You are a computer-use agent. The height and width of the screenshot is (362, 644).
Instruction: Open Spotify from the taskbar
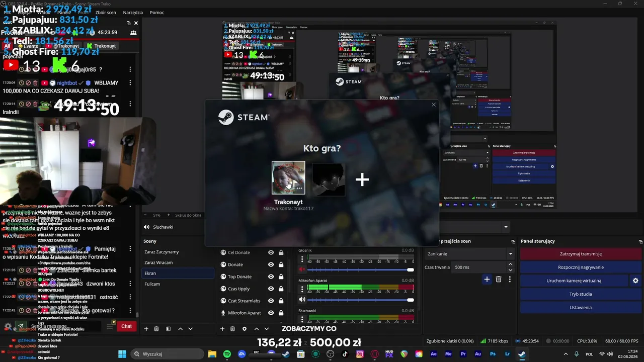(226, 354)
